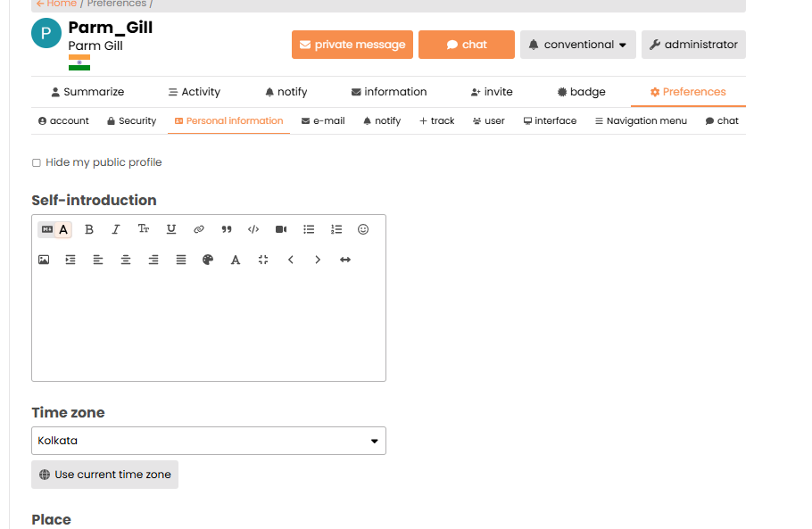This screenshot has width=812, height=529.
Task: Switch editor to Markdown mode toggle
Action: coord(47,229)
